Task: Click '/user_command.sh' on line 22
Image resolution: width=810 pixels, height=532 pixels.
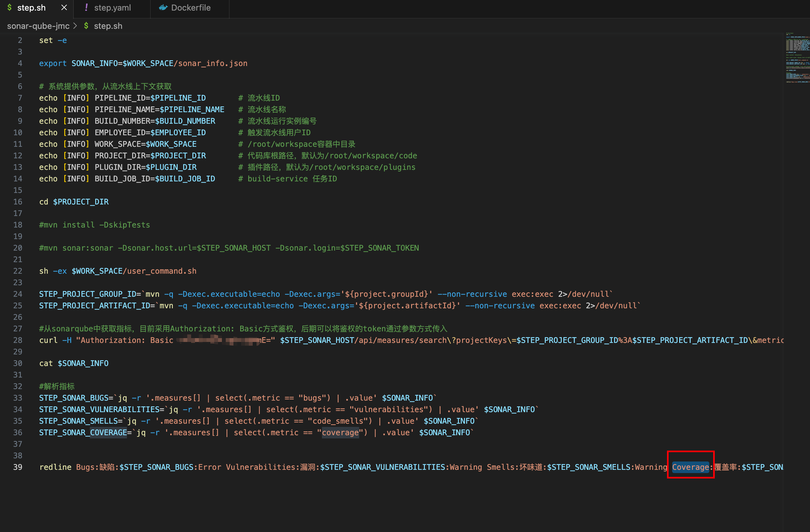Action: point(160,271)
